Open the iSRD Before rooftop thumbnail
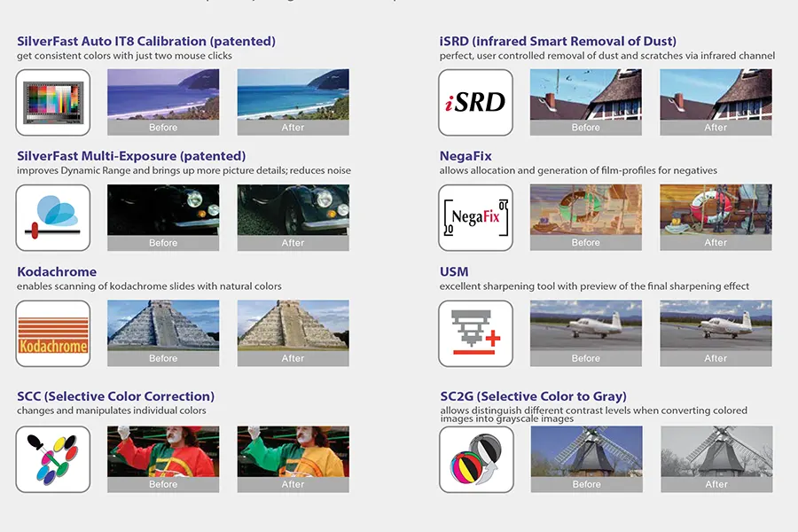Viewport: 798px width, 532px height. click(586, 102)
